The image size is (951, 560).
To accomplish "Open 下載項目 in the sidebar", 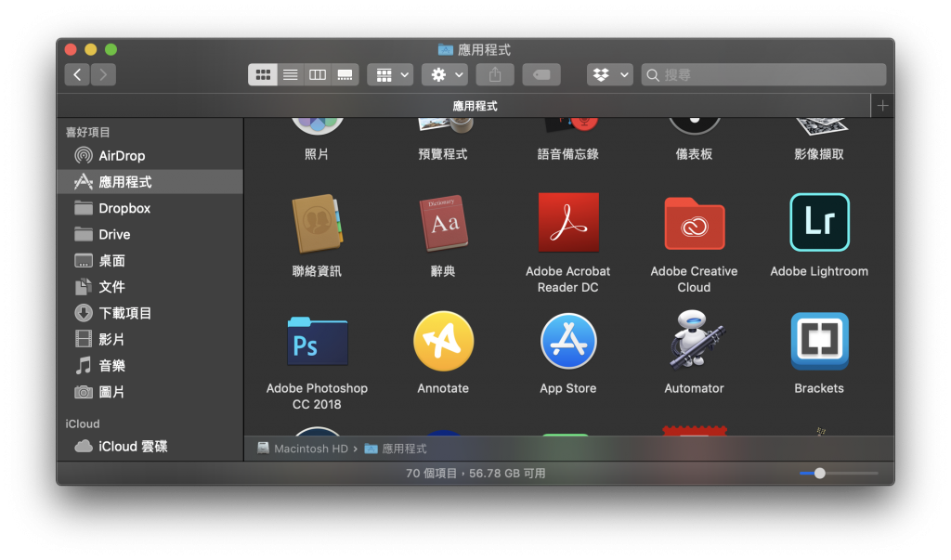I will pos(150,313).
